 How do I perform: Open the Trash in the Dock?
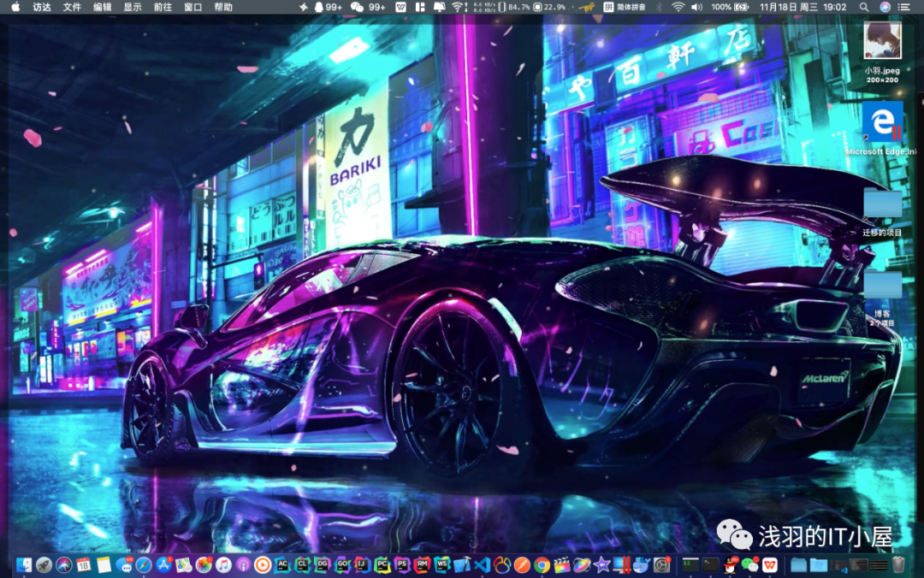[898, 565]
